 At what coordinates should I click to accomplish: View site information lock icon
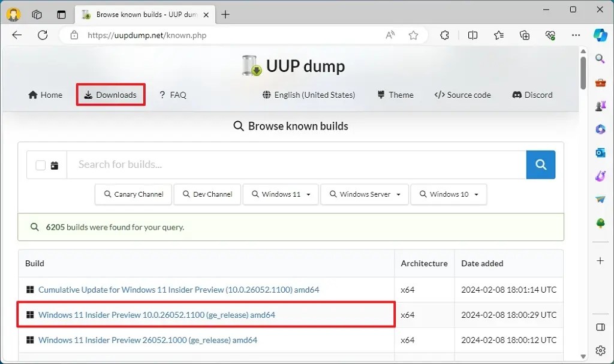coord(74,35)
